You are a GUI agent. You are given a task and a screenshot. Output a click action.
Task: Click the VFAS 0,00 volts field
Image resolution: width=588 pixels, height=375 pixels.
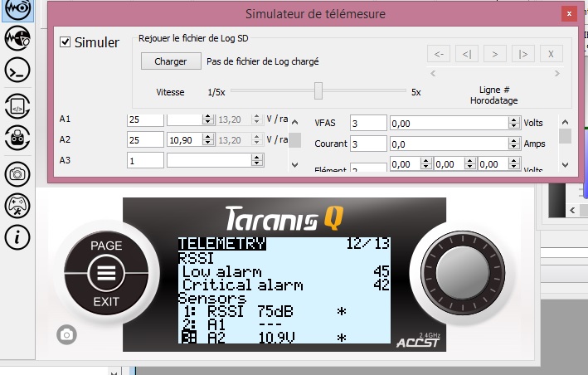pos(450,123)
